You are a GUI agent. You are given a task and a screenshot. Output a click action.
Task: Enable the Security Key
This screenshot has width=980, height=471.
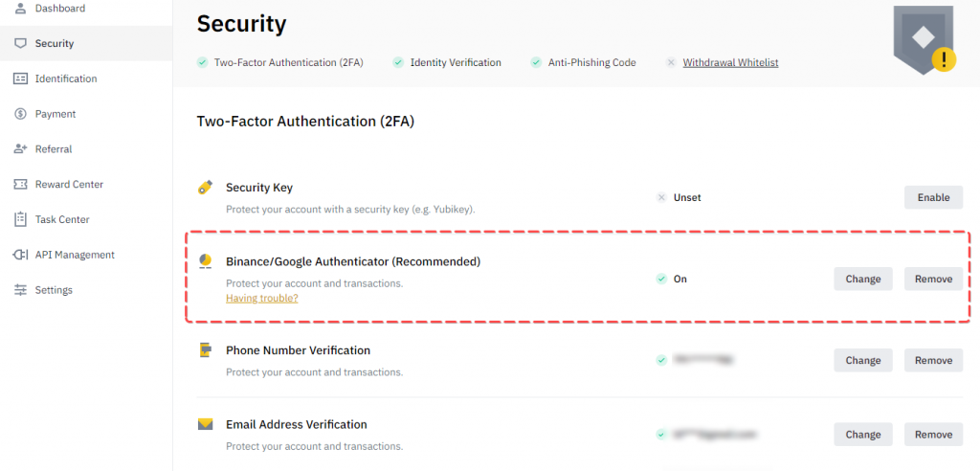pyautogui.click(x=933, y=197)
